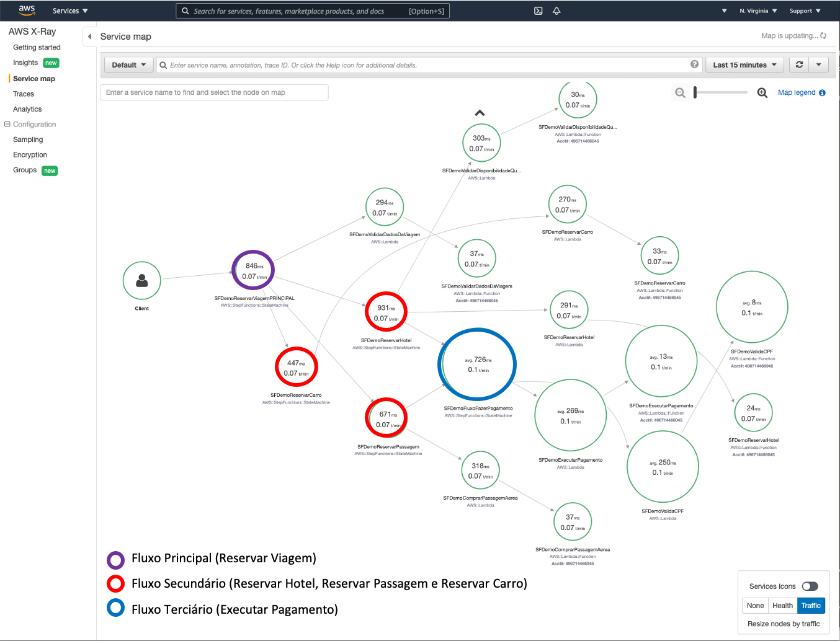Open the Last 15 minutes time range

coord(745,64)
